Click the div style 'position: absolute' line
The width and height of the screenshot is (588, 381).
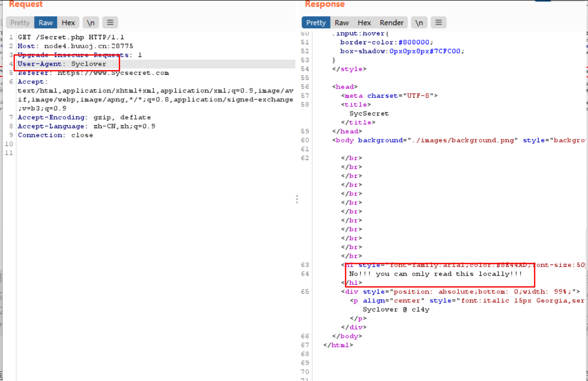coord(460,291)
